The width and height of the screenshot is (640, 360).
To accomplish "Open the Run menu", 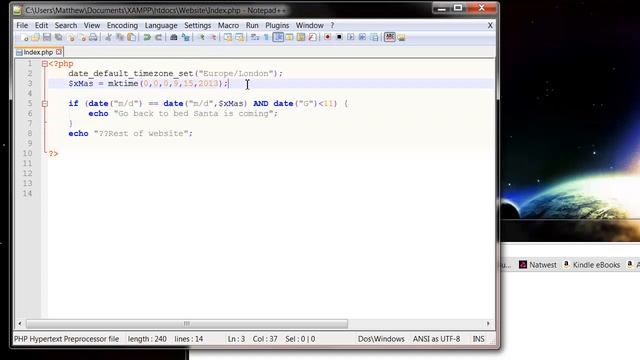I will tap(252, 25).
